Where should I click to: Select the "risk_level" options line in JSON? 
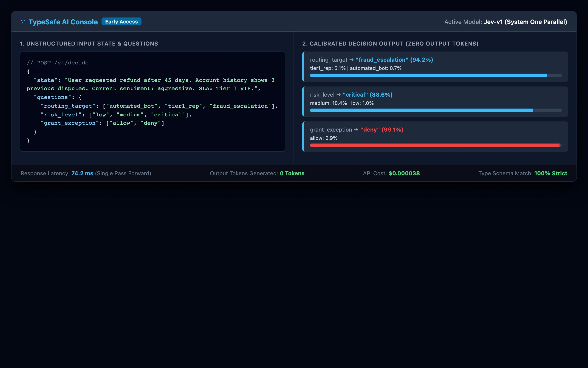[x=116, y=115]
